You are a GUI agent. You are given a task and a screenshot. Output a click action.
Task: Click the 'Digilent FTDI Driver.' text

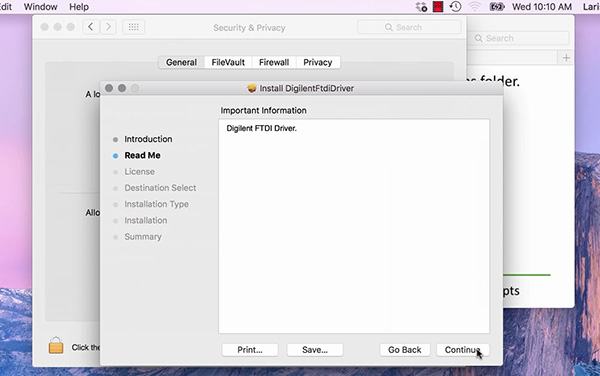261,129
